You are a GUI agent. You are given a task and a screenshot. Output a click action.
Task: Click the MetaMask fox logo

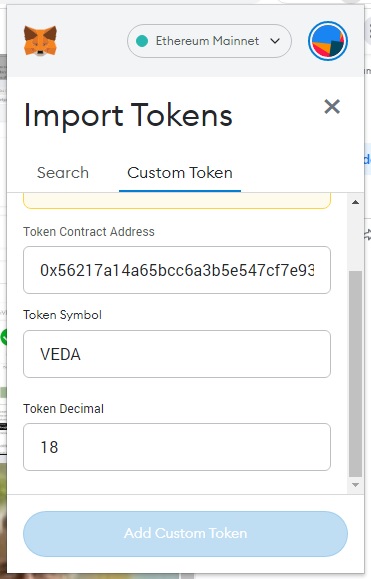[x=40, y=41]
